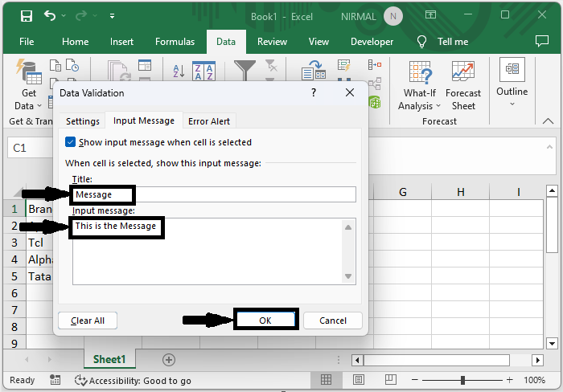Click the NIRMAL account avatar

pos(393,17)
